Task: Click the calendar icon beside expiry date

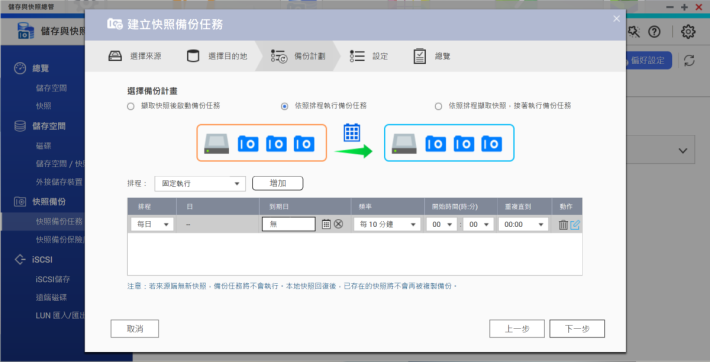Action: 326,224
